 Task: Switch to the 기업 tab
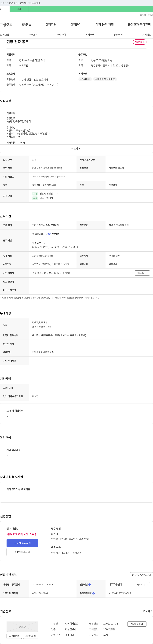tap(19, 9)
